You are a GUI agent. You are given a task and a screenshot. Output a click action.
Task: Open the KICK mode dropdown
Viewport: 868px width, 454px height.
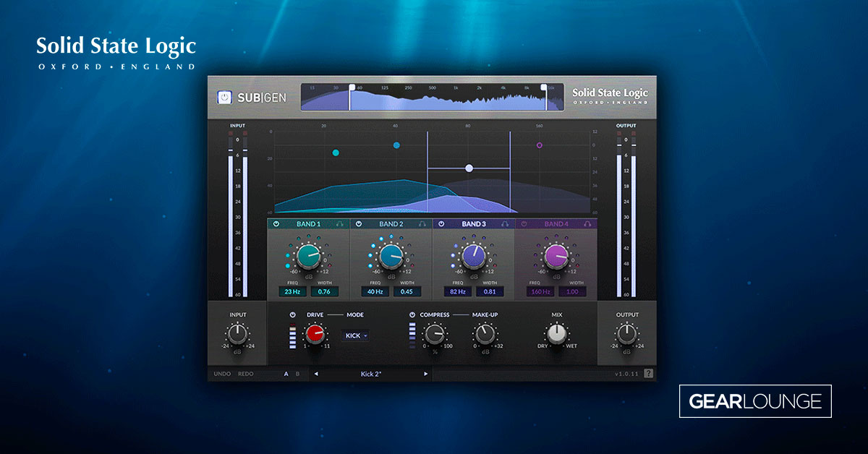point(354,335)
